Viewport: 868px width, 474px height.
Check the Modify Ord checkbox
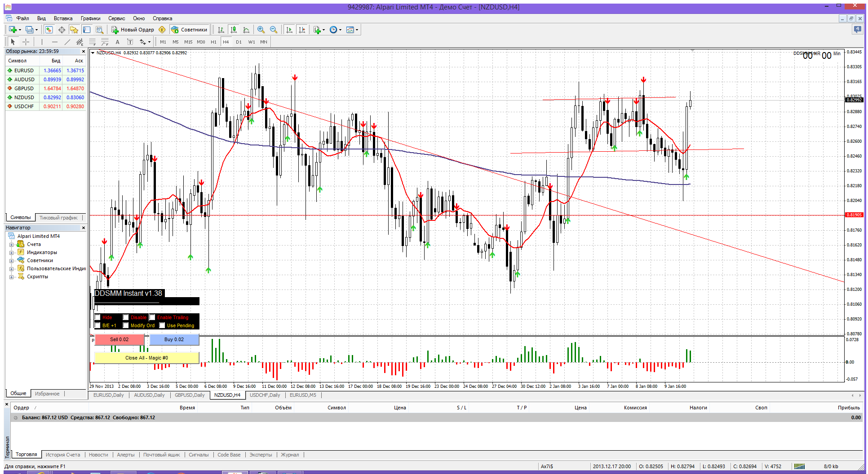(x=126, y=325)
